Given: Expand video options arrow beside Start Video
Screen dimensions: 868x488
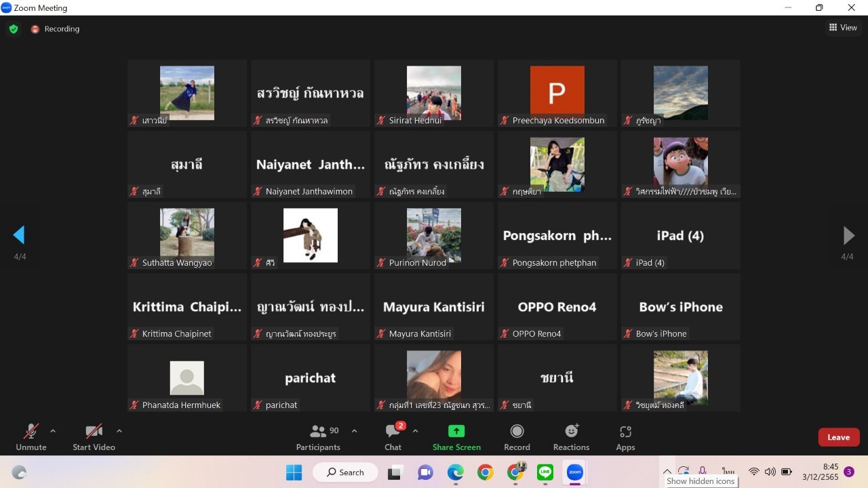Looking at the screenshot, I should pyautogui.click(x=119, y=431).
